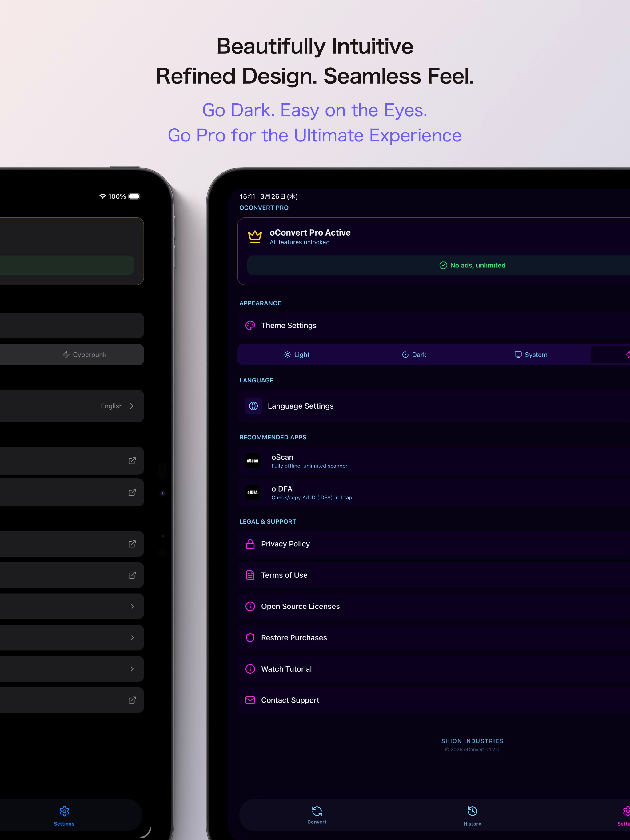Tap Contact Support
Viewport: 630px width, 840px height.
tap(433, 700)
